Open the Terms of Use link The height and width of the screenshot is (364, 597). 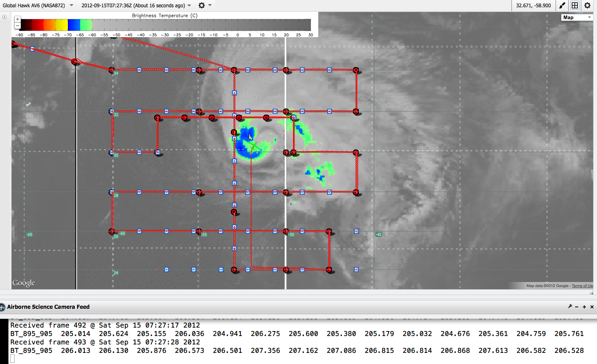point(582,286)
